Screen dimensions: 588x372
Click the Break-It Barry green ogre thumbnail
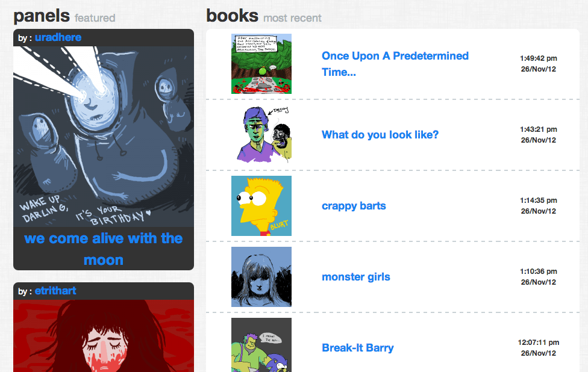point(261,345)
